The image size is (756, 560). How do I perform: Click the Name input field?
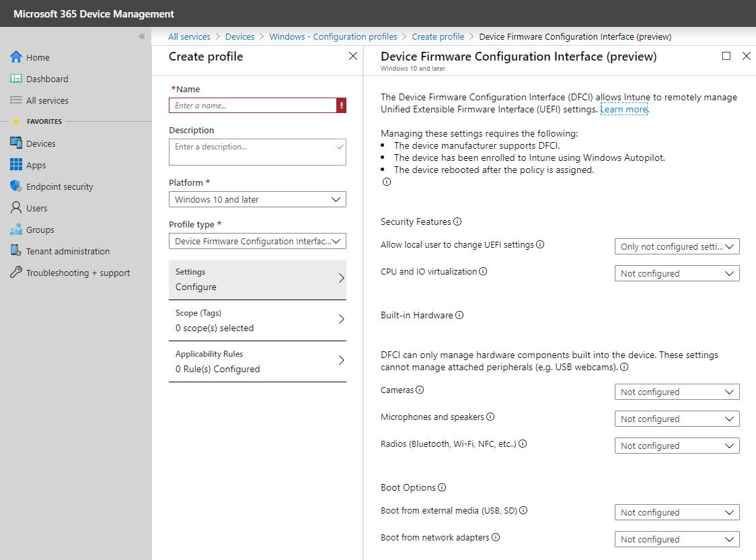(x=253, y=105)
